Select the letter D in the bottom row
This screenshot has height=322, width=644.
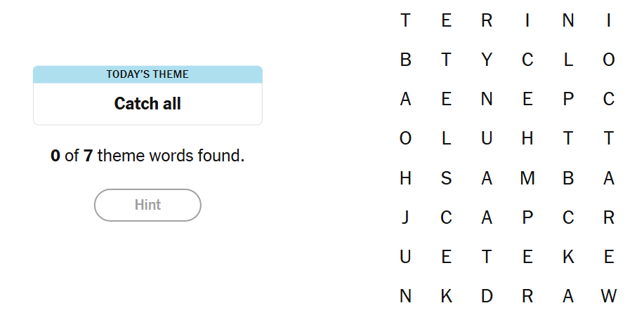[x=487, y=296]
